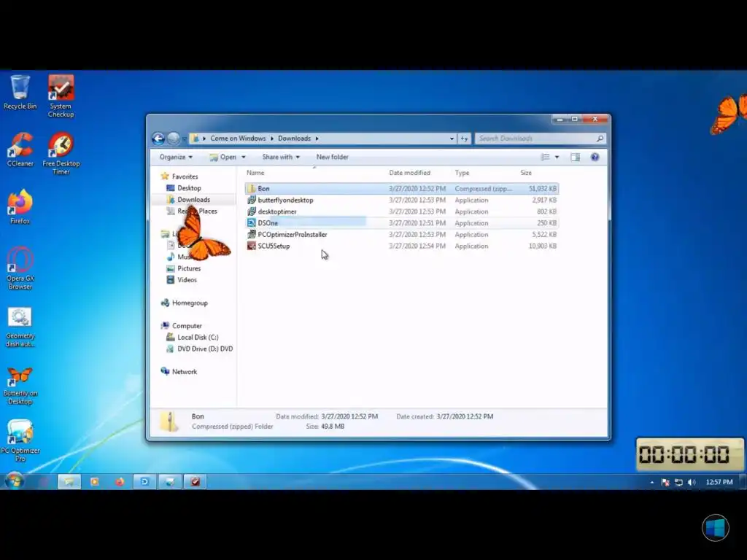Select Favorites in navigation pane
The width and height of the screenshot is (747, 560).
point(179,176)
